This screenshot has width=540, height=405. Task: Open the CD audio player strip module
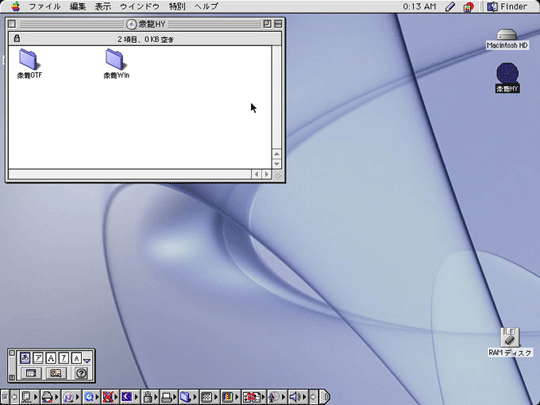pyautogui.click(x=277, y=397)
